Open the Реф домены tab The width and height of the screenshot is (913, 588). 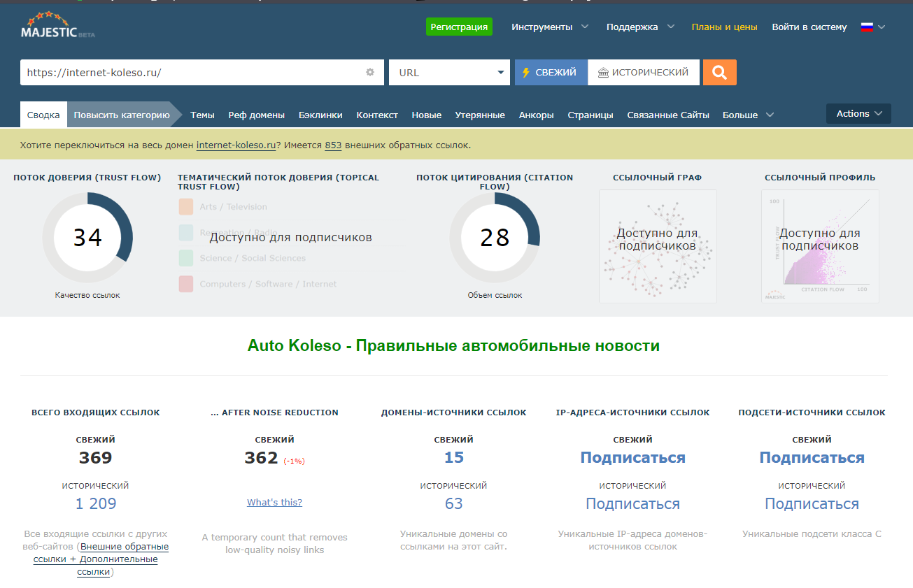(257, 115)
